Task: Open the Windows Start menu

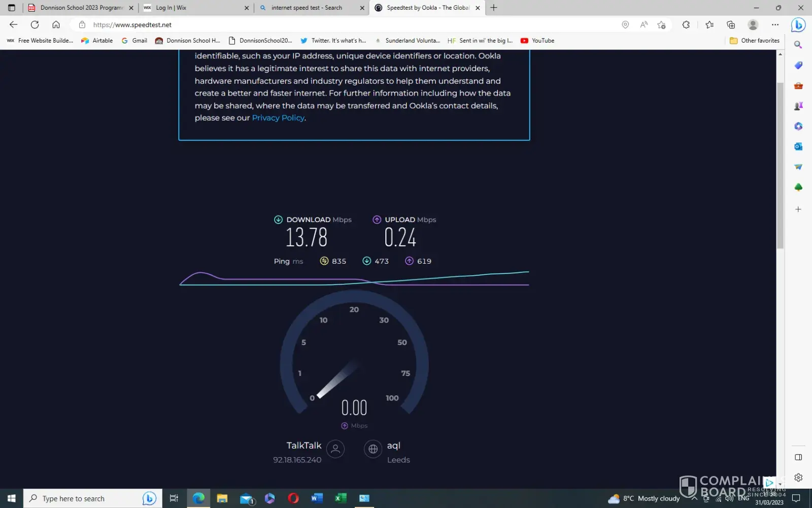Action: pyautogui.click(x=12, y=498)
